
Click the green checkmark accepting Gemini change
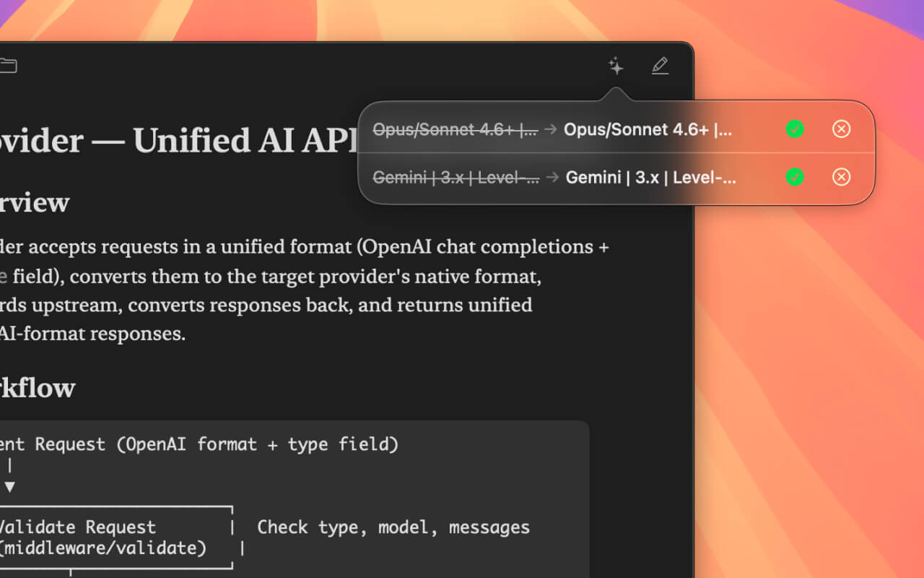(x=795, y=177)
